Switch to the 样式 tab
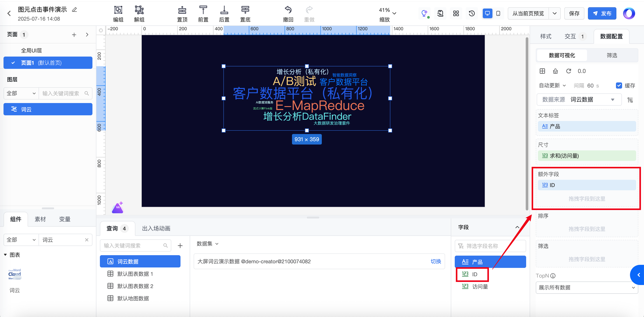 click(x=545, y=37)
